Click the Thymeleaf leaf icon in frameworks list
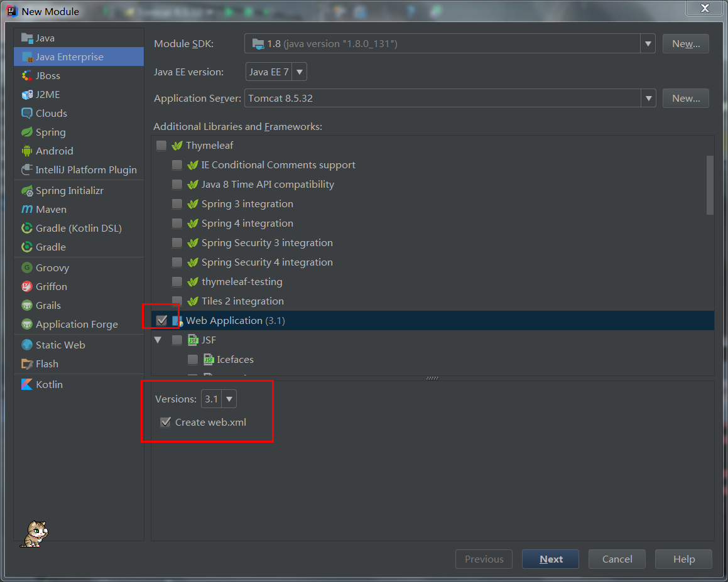 177,146
